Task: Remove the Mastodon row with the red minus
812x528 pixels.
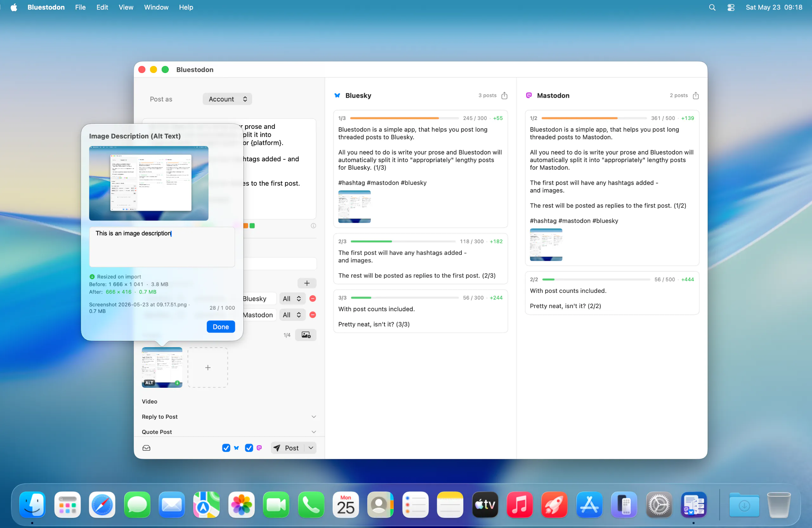Action: point(312,315)
